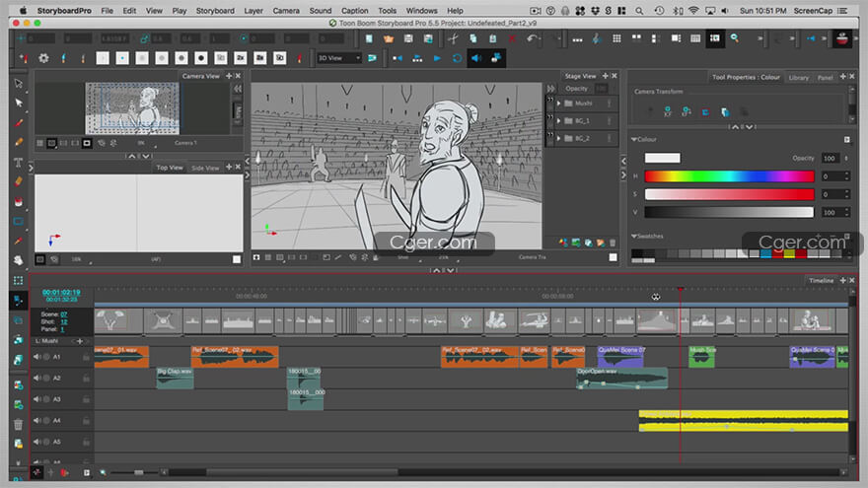
Task: Click on the Hue rainbow slider
Action: (729, 175)
